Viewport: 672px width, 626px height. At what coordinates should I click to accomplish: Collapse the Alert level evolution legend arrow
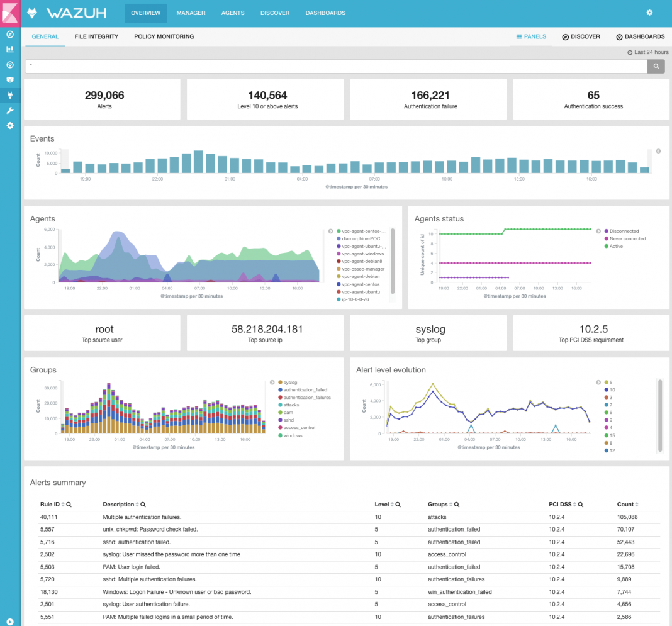coord(598,383)
